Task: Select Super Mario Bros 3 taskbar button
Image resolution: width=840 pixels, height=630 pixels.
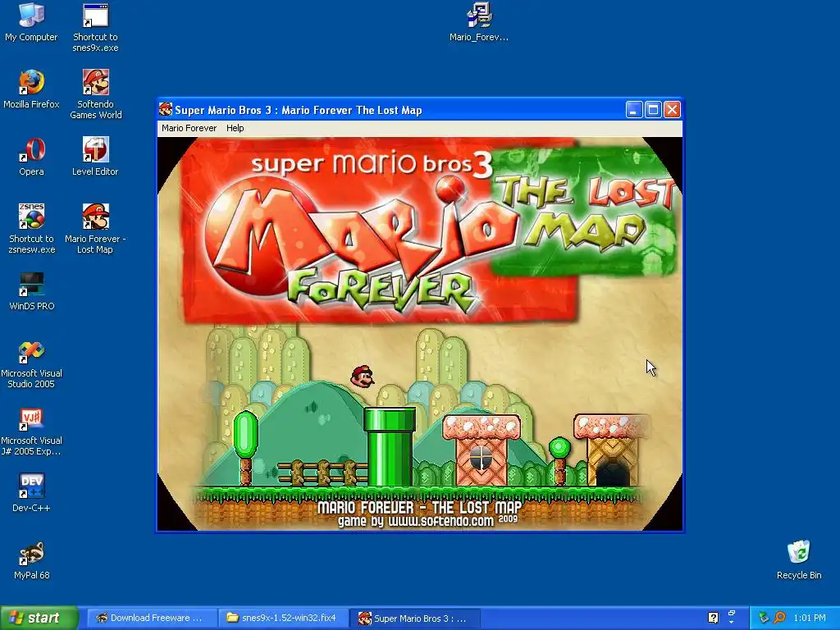Action: (414, 618)
